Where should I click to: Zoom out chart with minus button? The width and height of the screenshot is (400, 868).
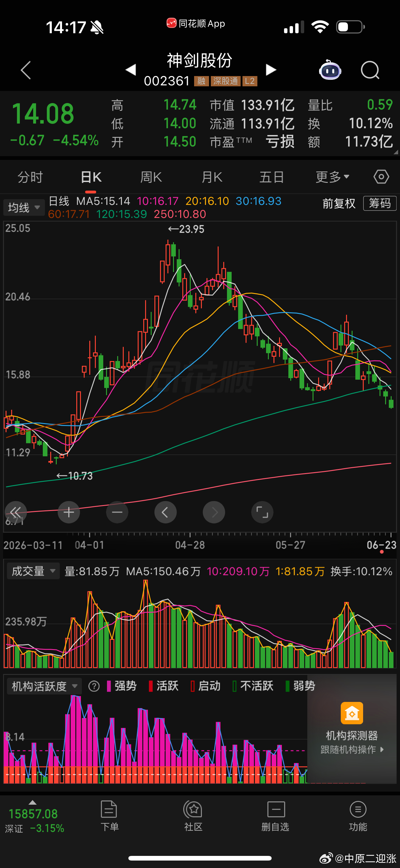(x=117, y=512)
